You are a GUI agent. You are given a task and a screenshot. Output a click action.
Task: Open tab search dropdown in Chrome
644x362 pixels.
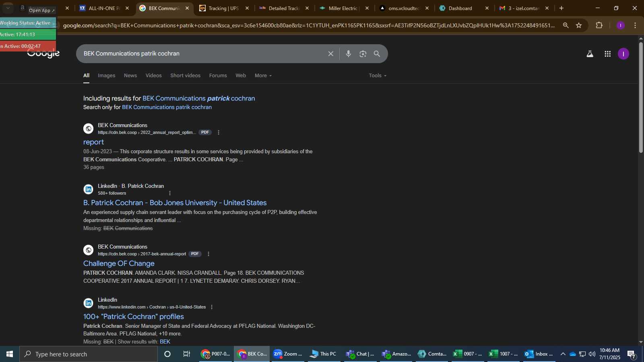pos(8,8)
